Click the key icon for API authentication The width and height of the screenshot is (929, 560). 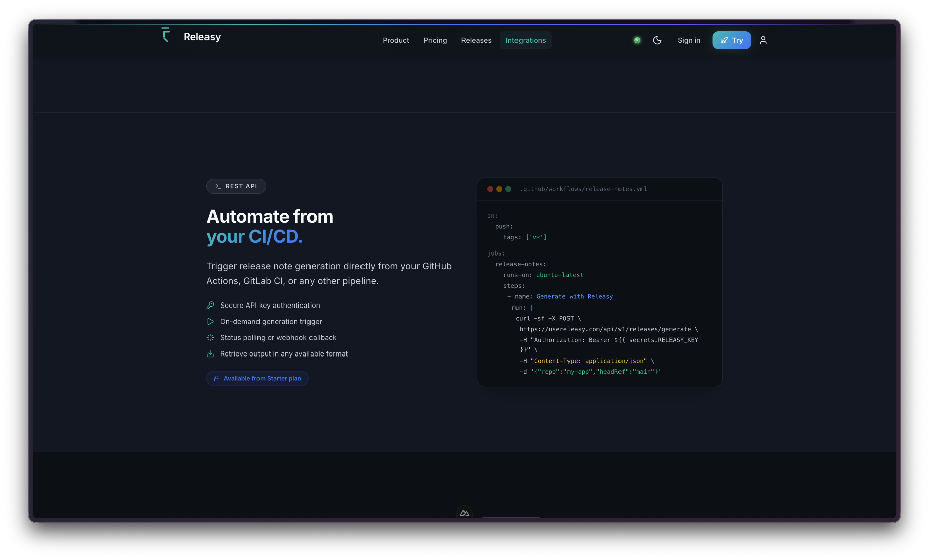tap(210, 306)
